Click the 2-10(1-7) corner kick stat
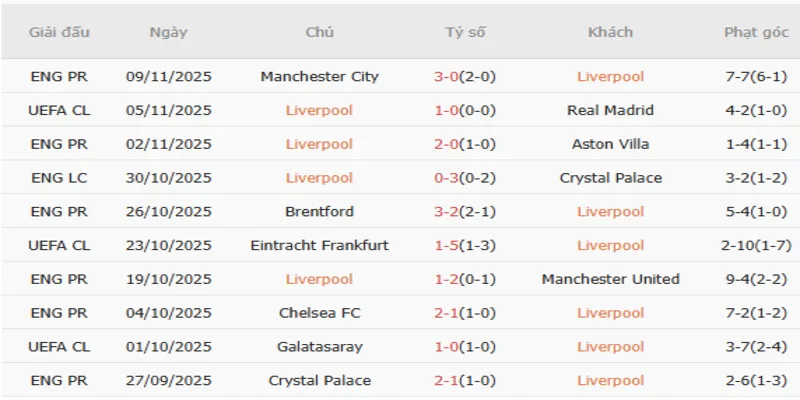Viewport: 800px width, 400px height. (756, 245)
